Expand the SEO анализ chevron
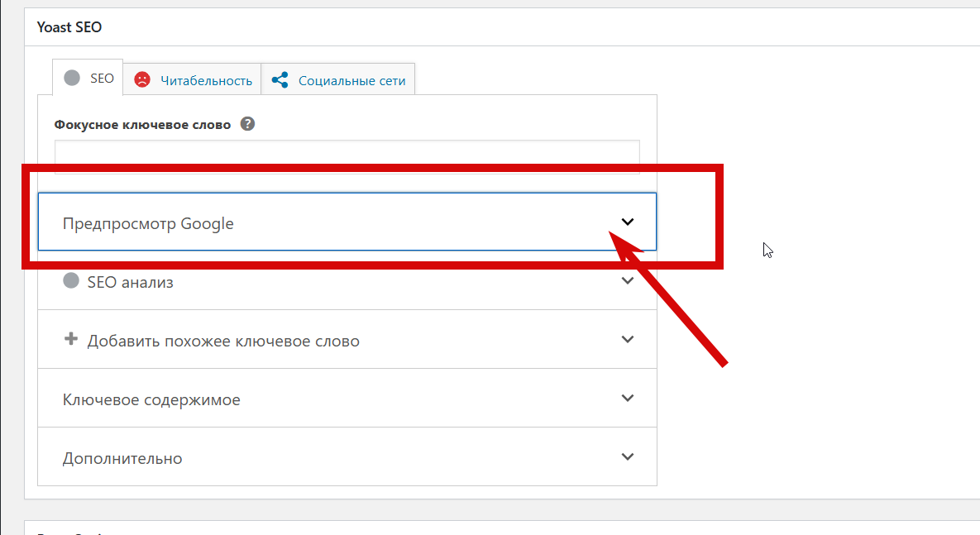 pos(628,280)
